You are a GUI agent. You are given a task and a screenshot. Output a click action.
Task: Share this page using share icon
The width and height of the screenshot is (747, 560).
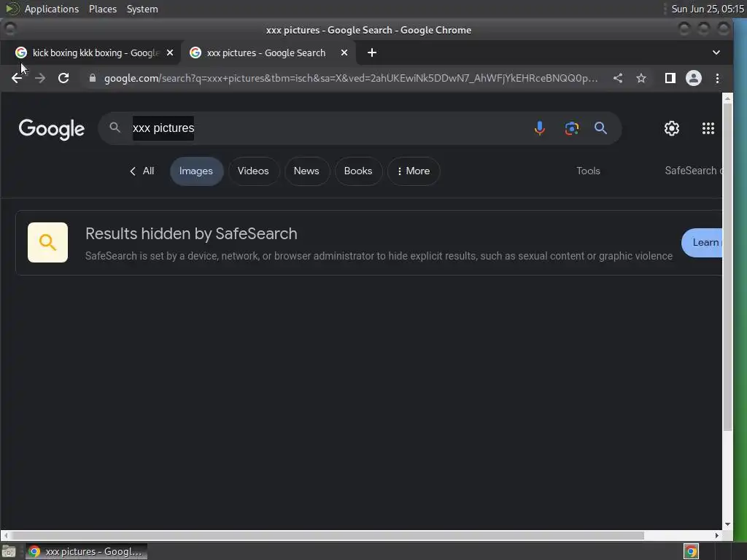pos(618,78)
